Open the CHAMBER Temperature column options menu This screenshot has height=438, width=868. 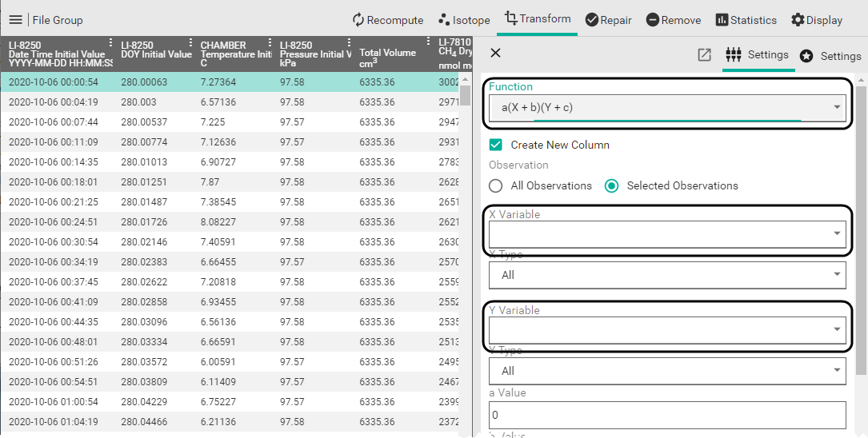[270, 42]
